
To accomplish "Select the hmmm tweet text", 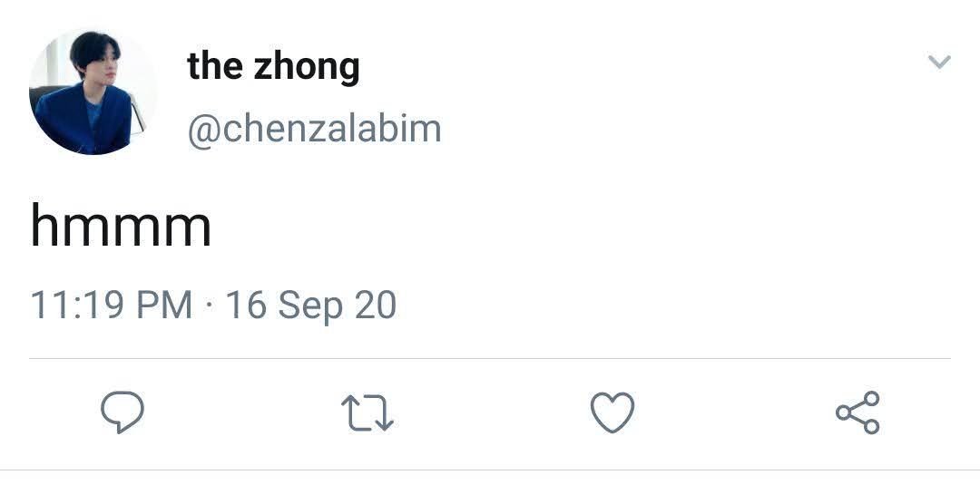I will tap(121, 226).
